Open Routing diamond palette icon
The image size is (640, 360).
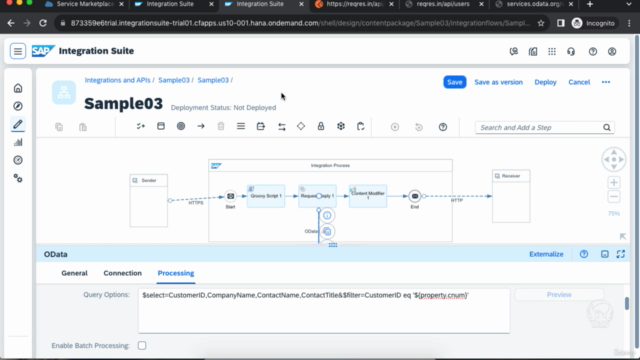301,127
